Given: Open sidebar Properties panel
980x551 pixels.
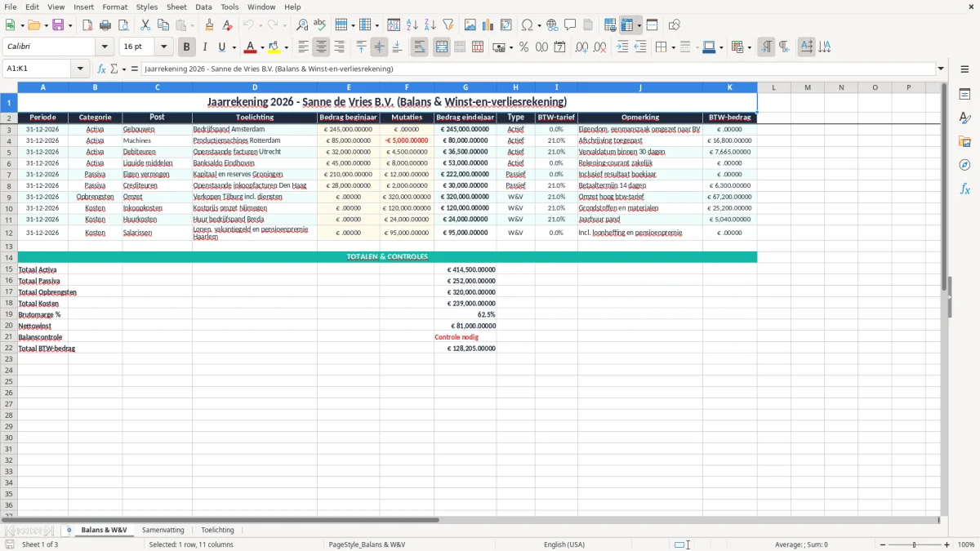Looking at the screenshot, I should pyautogui.click(x=964, y=94).
